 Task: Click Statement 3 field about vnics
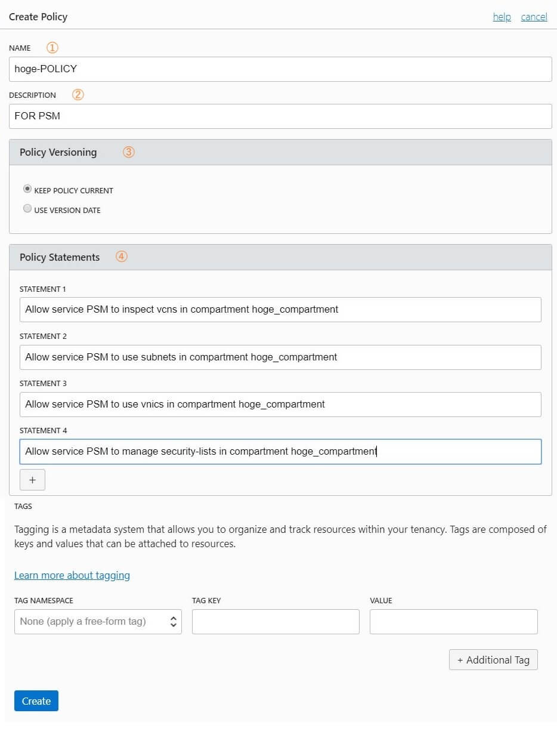click(280, 404)
